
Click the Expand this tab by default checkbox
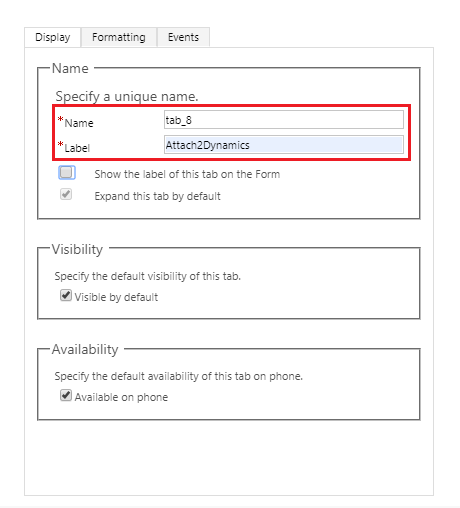click(66, 194)
